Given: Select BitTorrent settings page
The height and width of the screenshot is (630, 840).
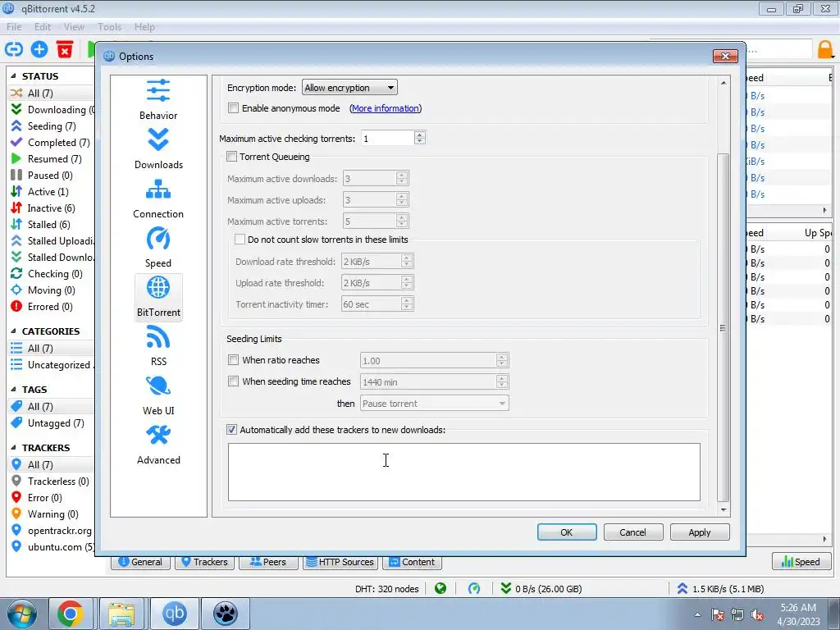Looking at the screenshot, I should [158, 297].
